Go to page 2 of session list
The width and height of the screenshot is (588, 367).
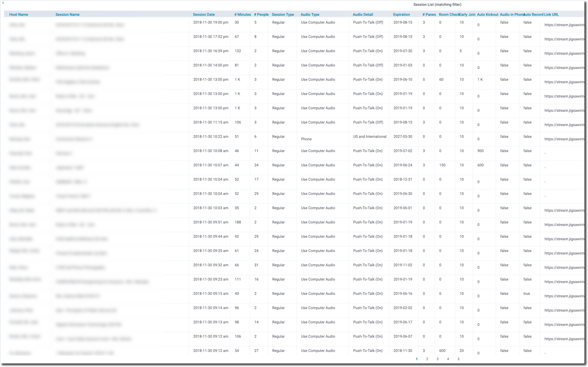427,359
